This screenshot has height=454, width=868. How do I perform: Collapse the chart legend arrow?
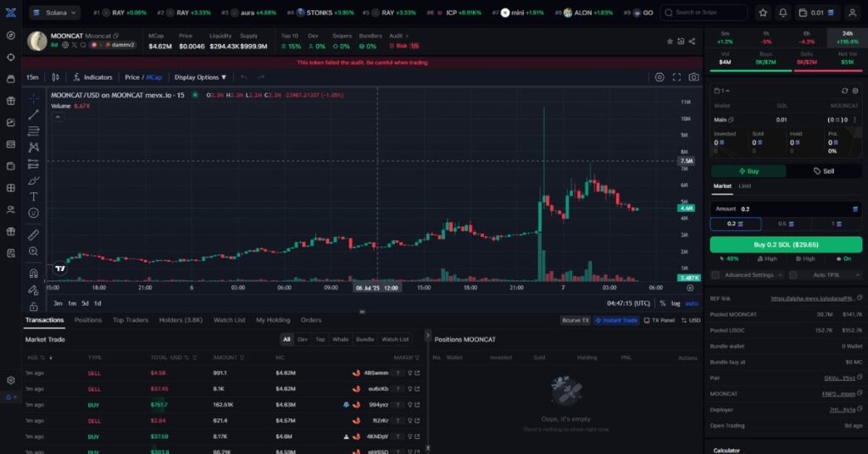point(58,117)
